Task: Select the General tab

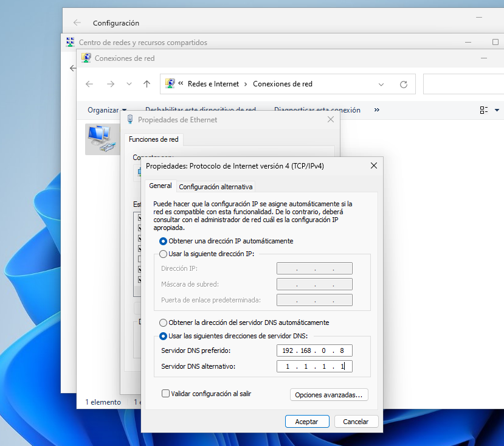Action: coord(161,186)
